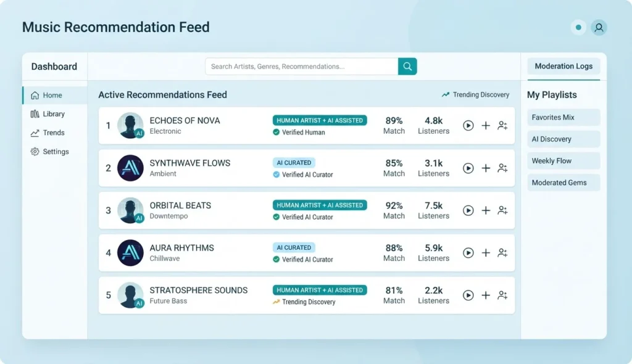Select the STRATOSPHERE SOUNDS title

(x=198, y=290)
